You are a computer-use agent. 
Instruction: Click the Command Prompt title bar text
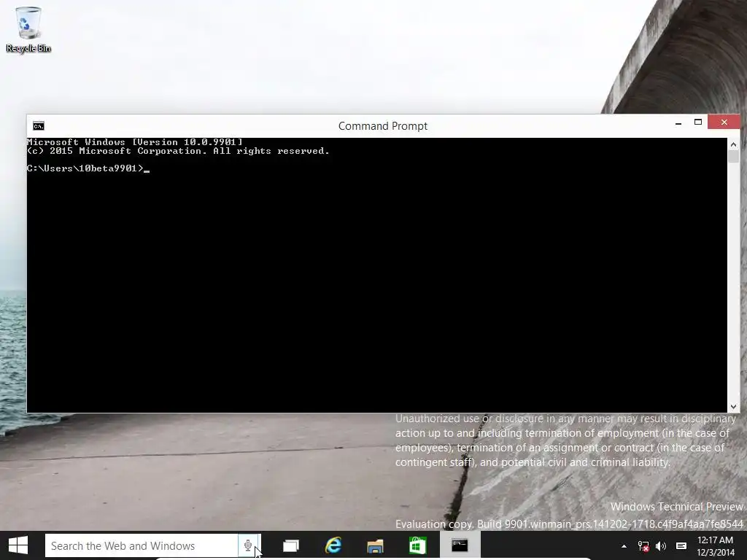(383, 126)
